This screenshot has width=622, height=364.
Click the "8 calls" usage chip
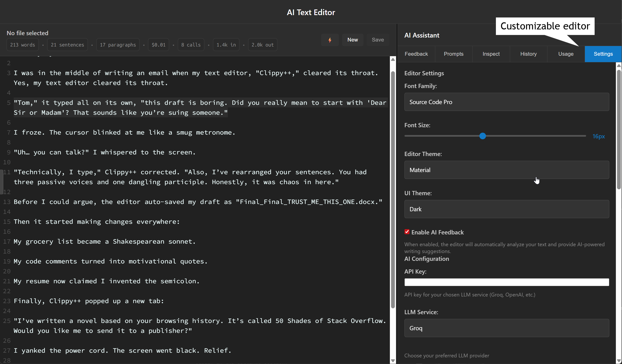coord(191,45)
